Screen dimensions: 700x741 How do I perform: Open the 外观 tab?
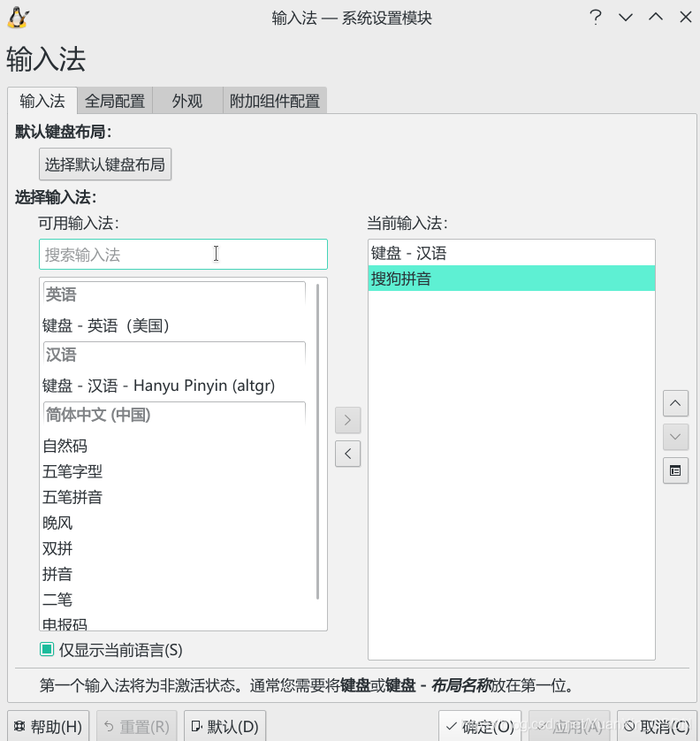click(187, 101)
